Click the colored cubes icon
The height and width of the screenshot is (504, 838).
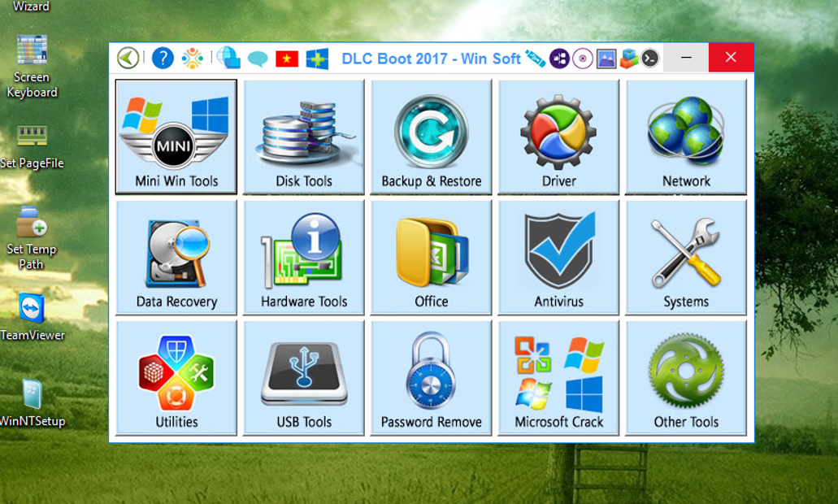pos(628,59)
